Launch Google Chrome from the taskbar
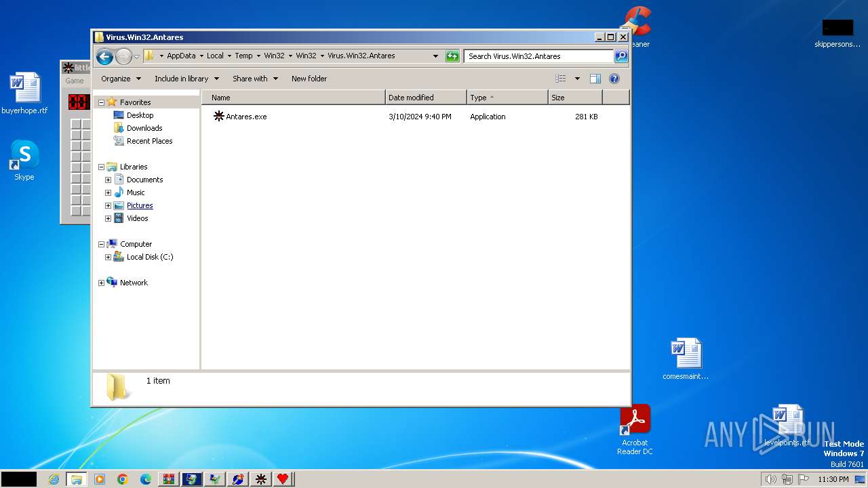Viewport: 868px width, 488px height. 123,479
